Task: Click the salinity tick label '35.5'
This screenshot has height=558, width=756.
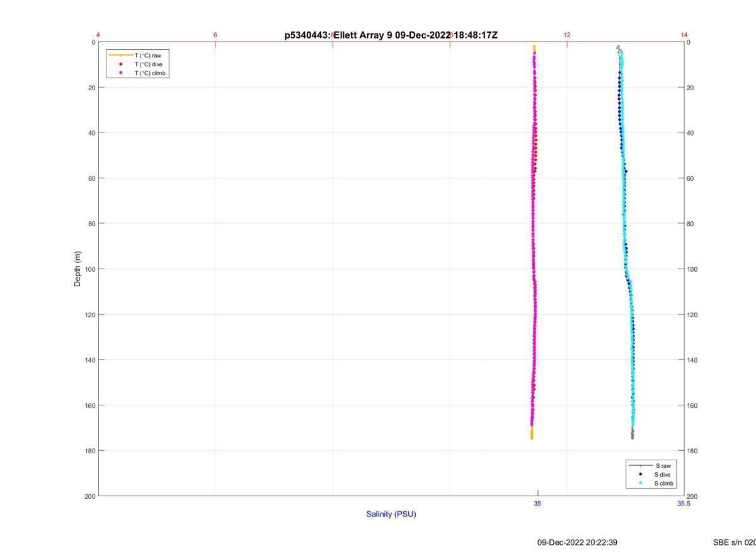Action: tap(684, 504)
